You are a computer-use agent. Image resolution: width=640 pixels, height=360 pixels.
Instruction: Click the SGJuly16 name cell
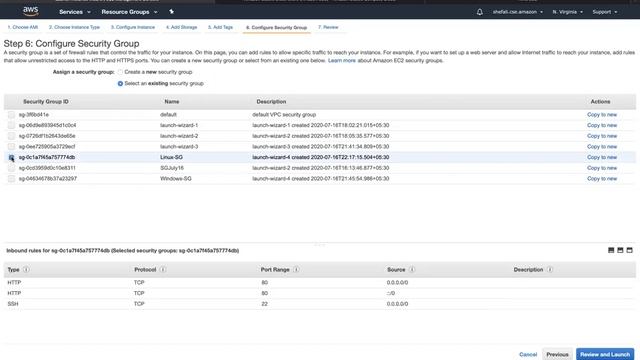172,168
